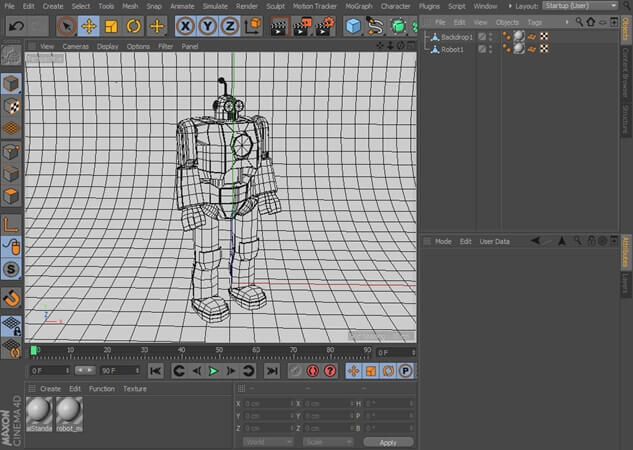The image size is (633, 450).
Task: Click the Apply button in coordinates
Action: 388,443
